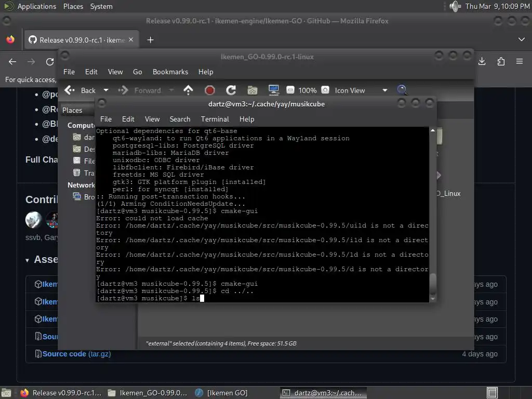Viewport: 532px width, 399px height.
Task: Open file manager Go menu
Action: click(137, 72)
